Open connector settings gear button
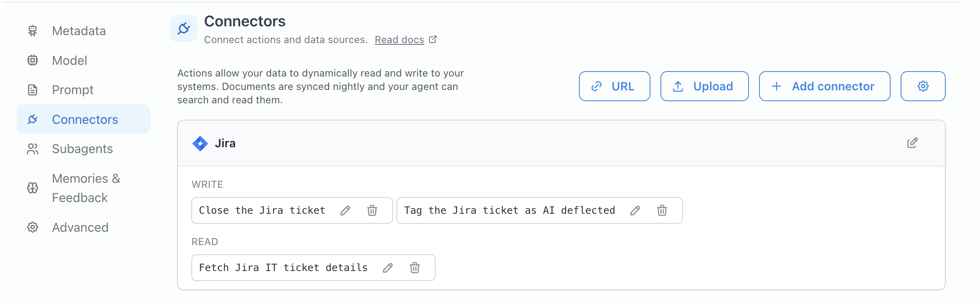This screenshot has height=307, width=980. 923,86
